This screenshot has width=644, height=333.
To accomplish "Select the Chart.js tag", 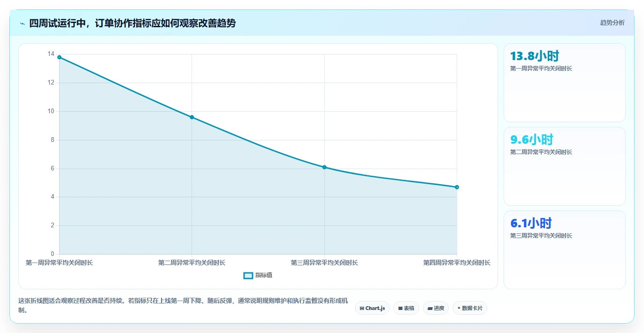I will (372, 308).
